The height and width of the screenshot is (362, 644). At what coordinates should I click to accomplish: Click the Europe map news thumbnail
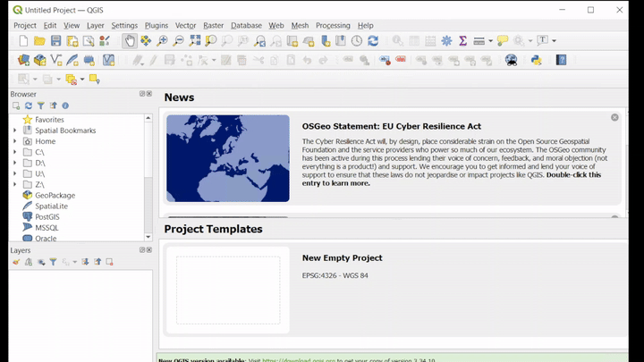[228, 158]
